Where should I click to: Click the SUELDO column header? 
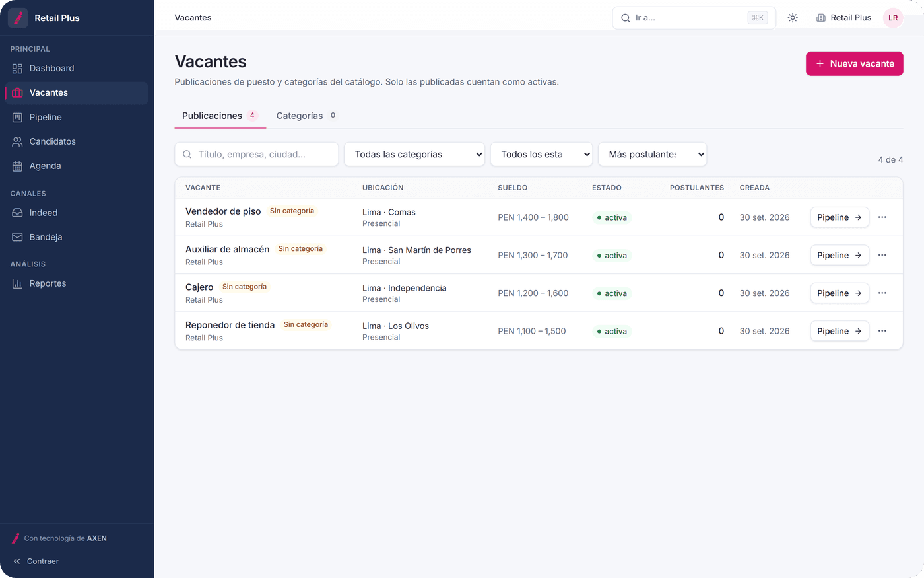513,188
